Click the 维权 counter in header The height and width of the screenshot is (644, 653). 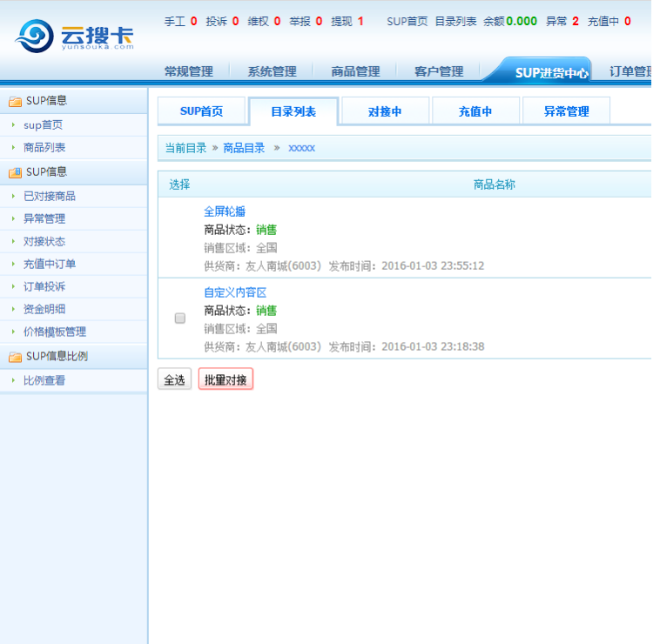264,21
